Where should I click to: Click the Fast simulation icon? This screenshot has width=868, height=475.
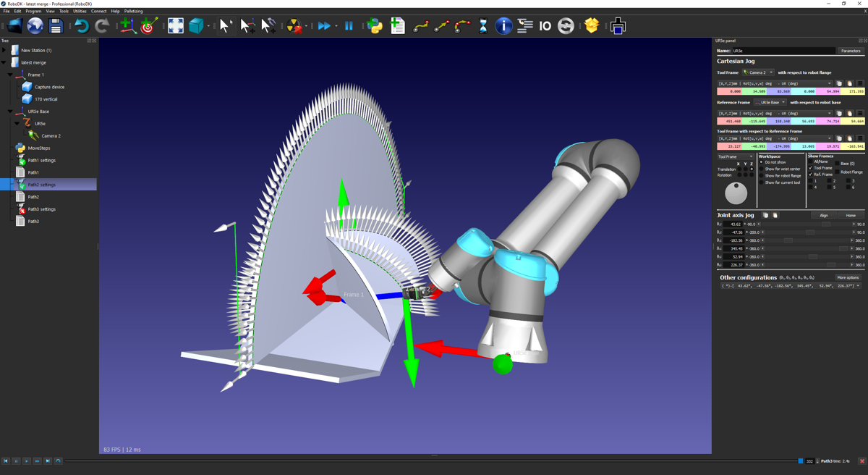pyautogui.click(x=324, y=26)
